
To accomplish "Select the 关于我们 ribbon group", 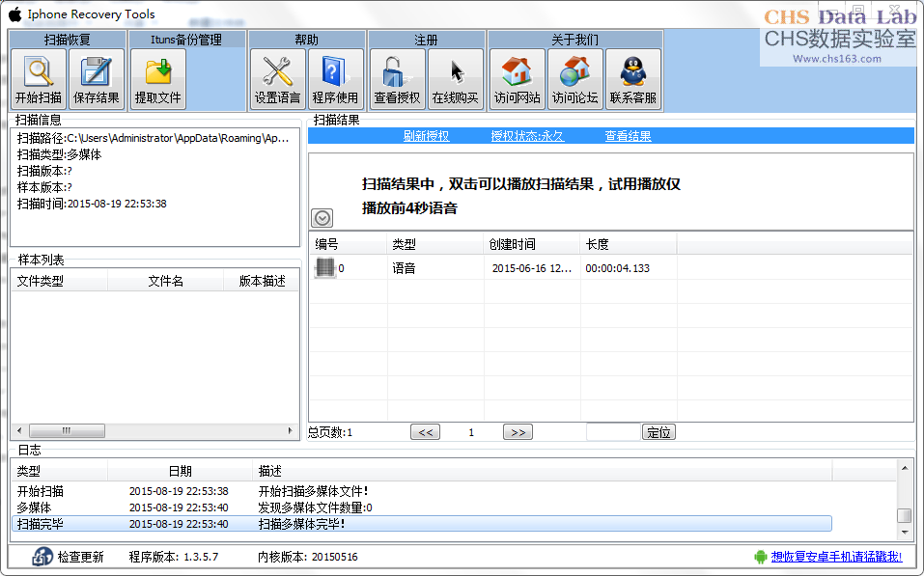I will click(x=575, y=40).
